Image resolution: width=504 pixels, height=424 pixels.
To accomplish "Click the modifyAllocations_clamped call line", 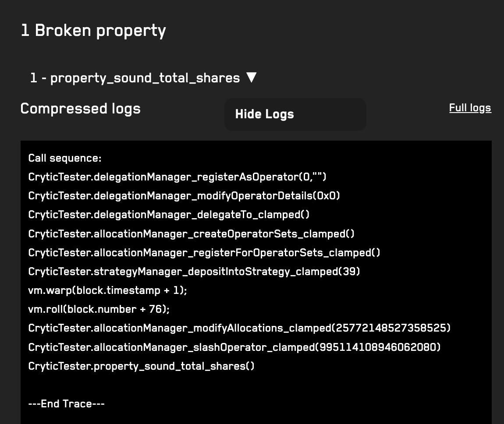I will [x=239, y=328].
